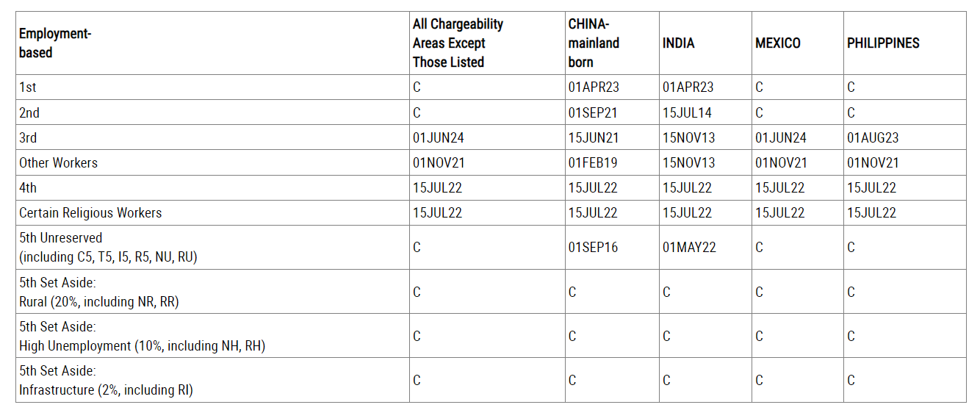Click the 01AUG23 Philippines date cell

pos(872,138)
